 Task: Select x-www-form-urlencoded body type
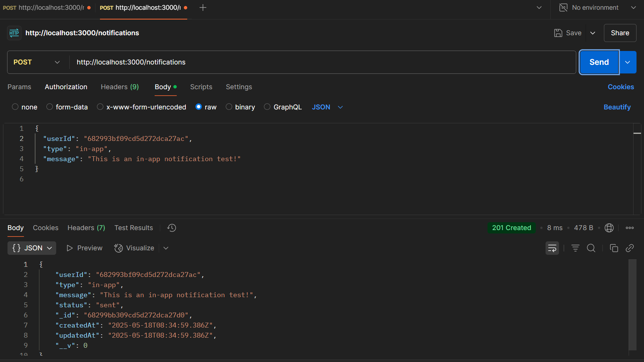pyautogui.click(x=100, y=107)
